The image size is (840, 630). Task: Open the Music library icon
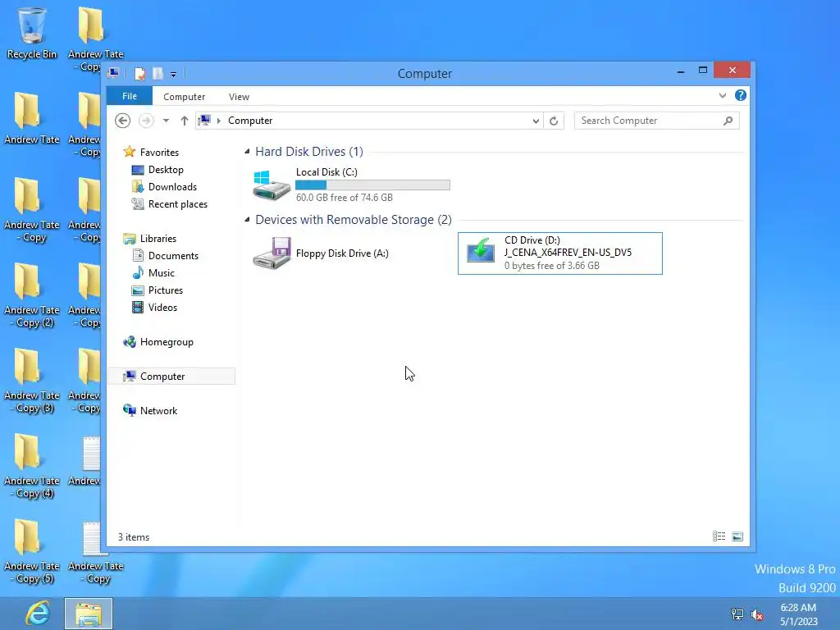pyautogui.click(x=138, y=272)
